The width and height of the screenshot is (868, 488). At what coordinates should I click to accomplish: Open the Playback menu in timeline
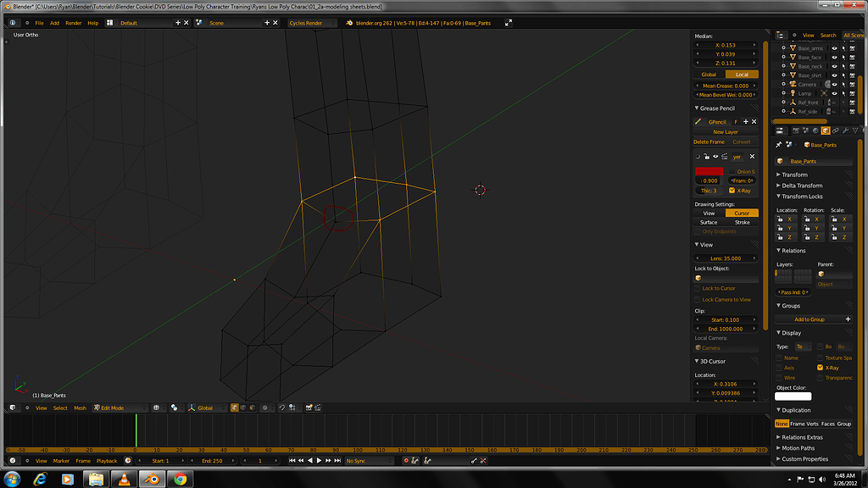[107, 460]
